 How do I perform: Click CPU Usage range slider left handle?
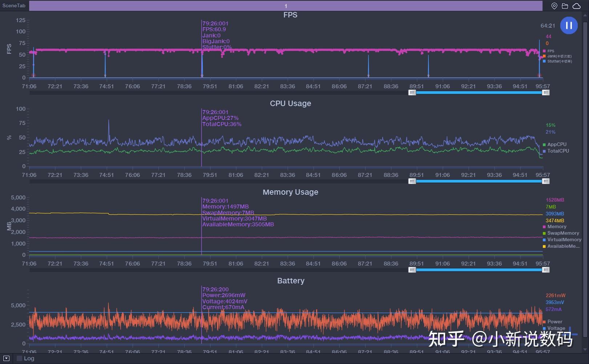tap(412, 181)
